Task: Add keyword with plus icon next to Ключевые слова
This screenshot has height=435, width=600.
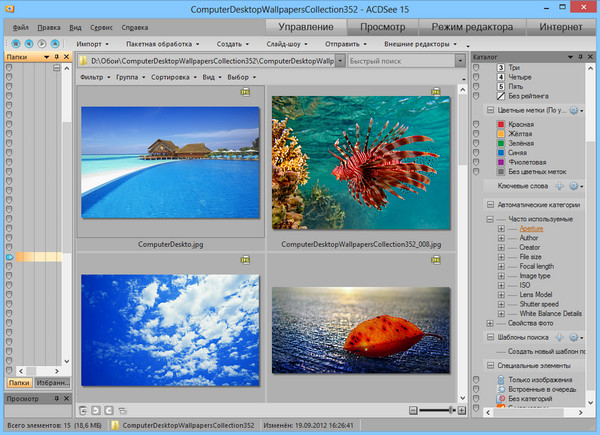Action: point(559,186)
